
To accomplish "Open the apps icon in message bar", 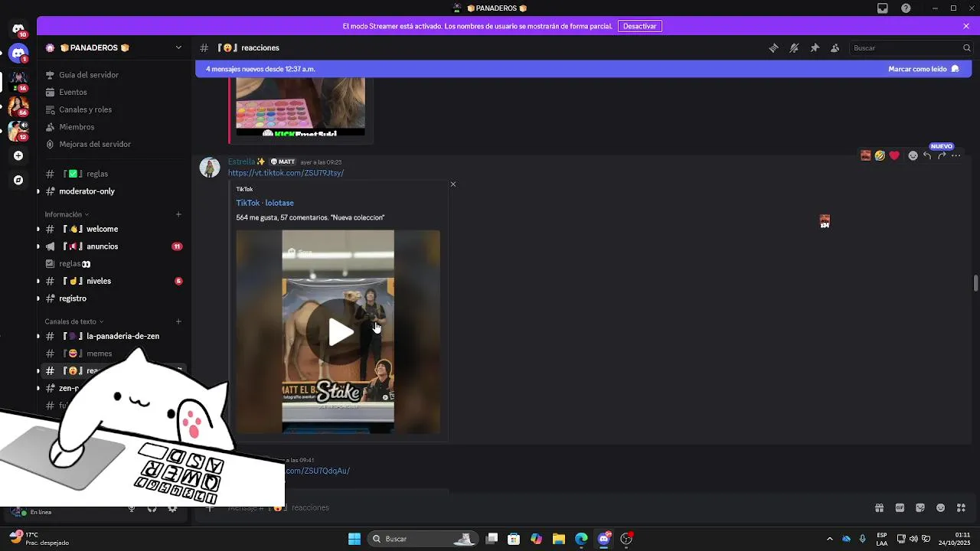I will coord(962,507).
